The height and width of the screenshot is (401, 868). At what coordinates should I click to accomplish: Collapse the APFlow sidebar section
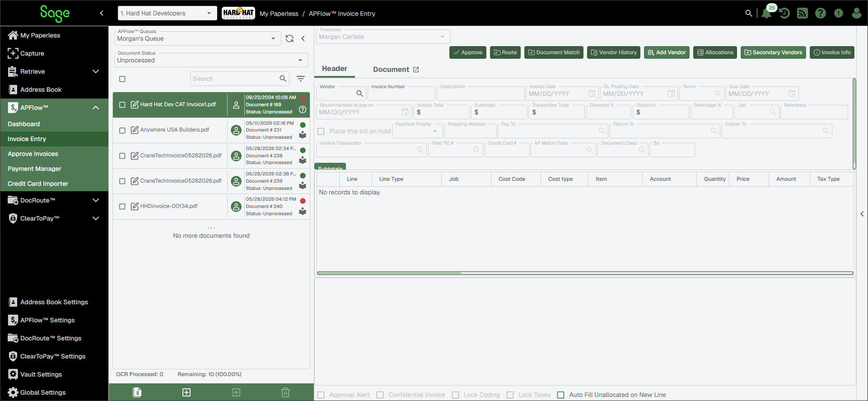[96, 108]
